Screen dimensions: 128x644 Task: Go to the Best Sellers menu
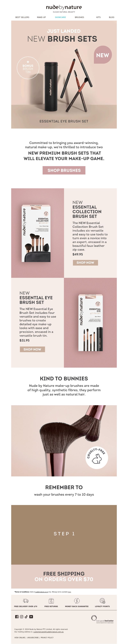(22, 17)
